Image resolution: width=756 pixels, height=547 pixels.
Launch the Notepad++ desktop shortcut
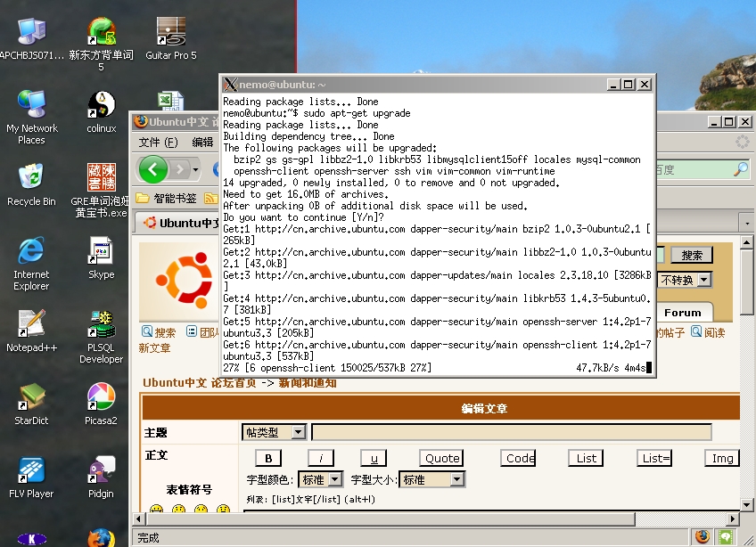[x=31, y=331]
